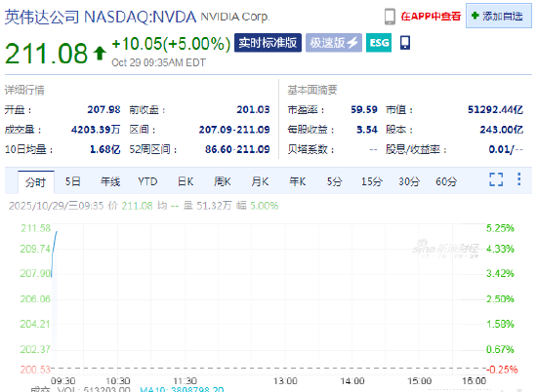This screenshot has width=537, height=392.
Task: Click the 16:00 time axis label
Action: coord(474,380)
